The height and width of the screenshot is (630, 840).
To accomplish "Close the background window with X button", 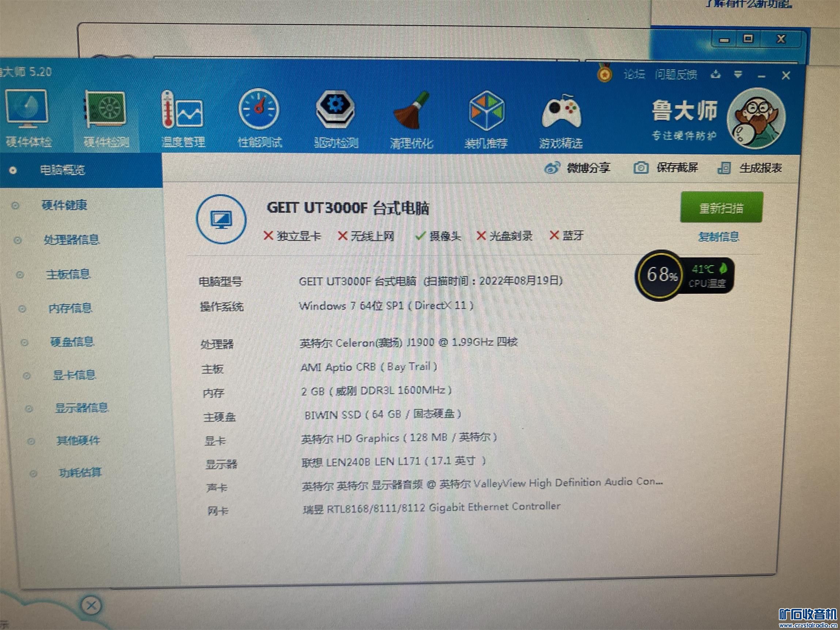I will click(782, 39).
